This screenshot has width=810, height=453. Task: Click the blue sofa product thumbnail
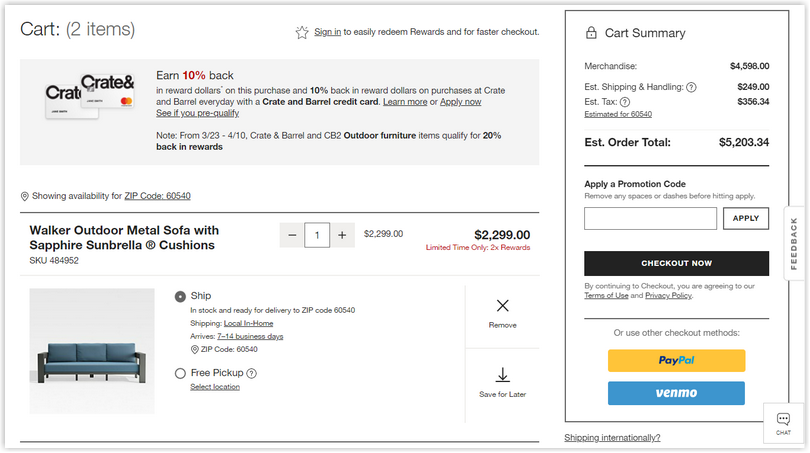click(x=92, y=351)
